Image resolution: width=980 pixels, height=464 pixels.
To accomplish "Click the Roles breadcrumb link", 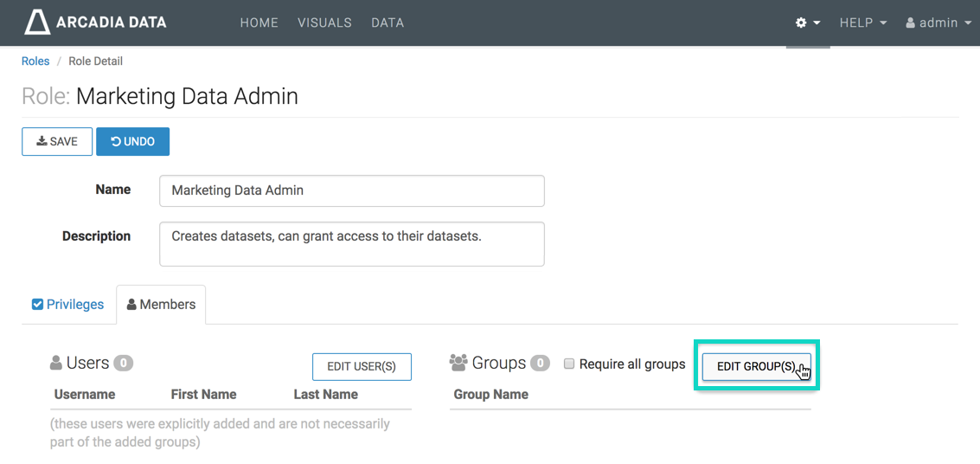I will (x=35, y=61).
